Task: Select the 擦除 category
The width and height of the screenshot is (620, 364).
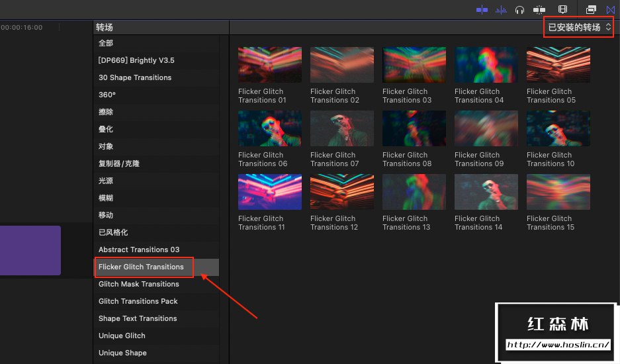Action: coord(156,112)
